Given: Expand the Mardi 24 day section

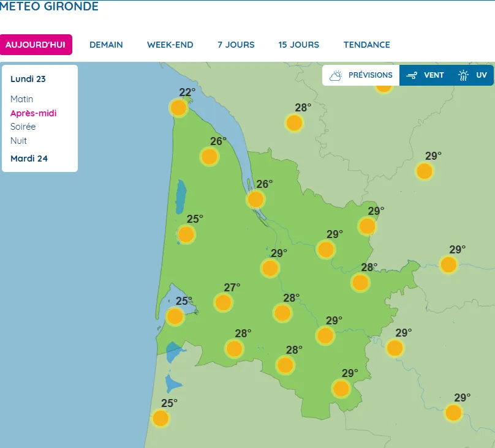Looking at the screenshot, I should 29,159.
